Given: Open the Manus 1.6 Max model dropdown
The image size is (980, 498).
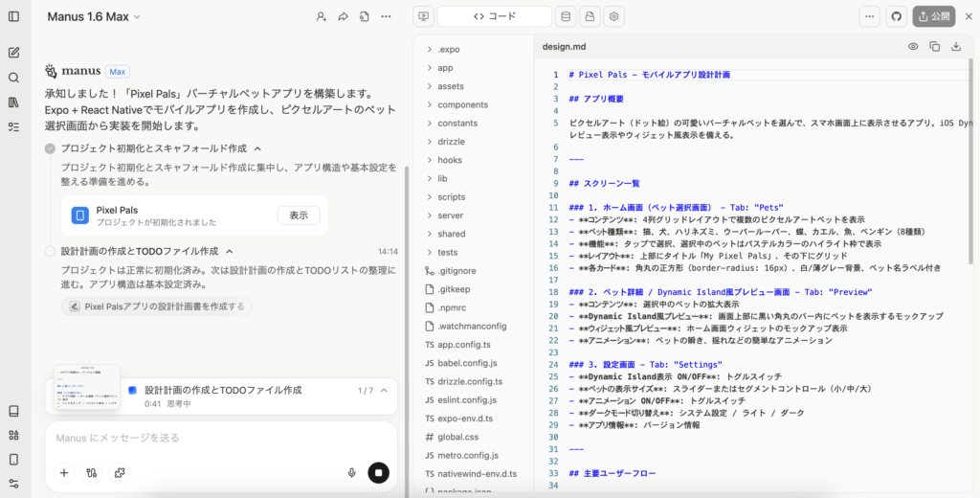Looking at the screenshot, I should click(94, 16).
